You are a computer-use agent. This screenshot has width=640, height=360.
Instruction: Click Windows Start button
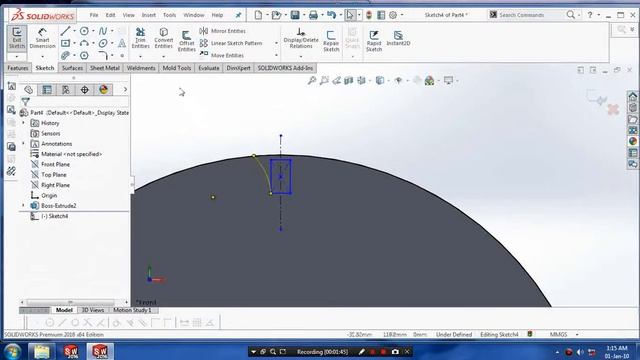[13, 351]
